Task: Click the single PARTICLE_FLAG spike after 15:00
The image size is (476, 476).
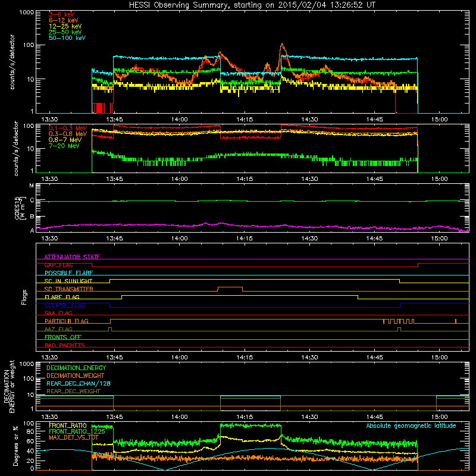Action: [456, 321]
